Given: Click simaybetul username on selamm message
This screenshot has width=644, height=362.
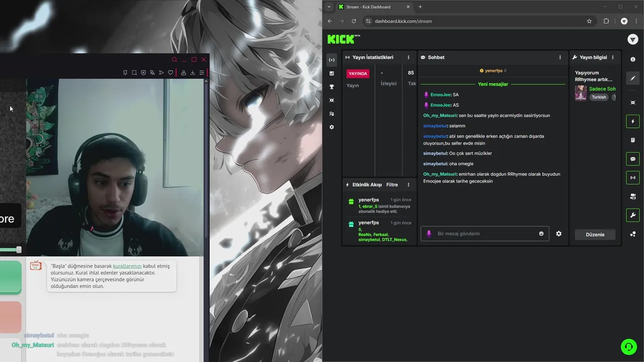Looking at the screenshot, I should [435, 126].
